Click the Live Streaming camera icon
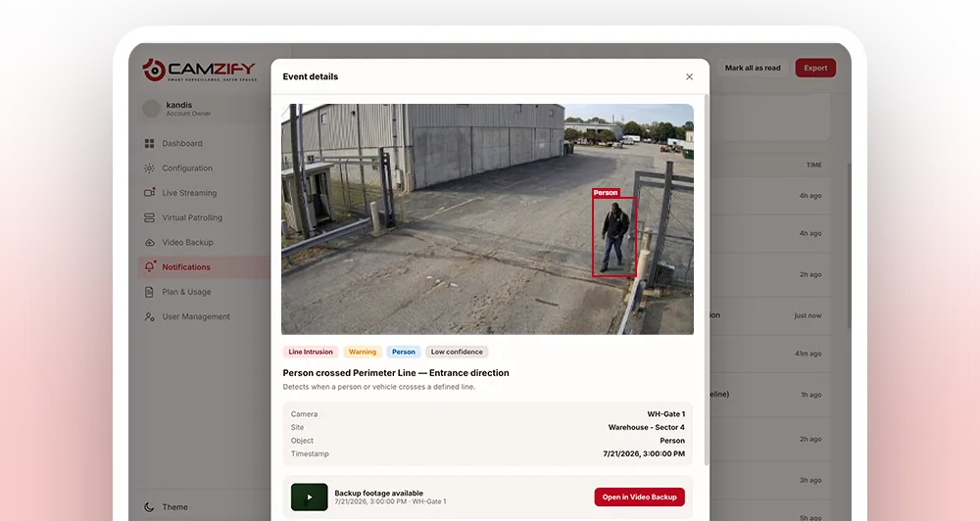Image resolution: width=980 pixels, height=521 pixels. pos(149,192)
